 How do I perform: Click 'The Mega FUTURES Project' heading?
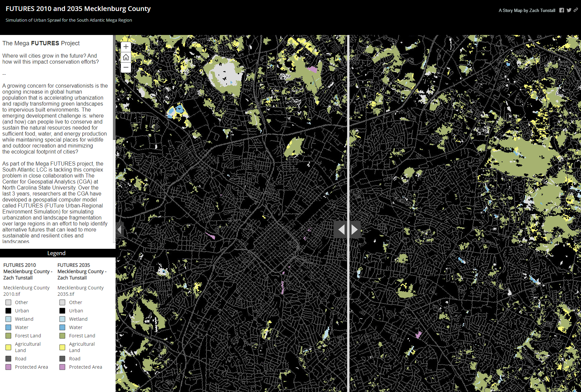coord(41,43)
